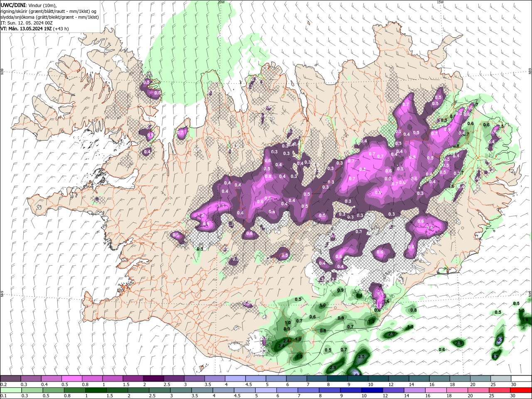The width and height of the screenshot is (532, 399).
Task: Pick the lavender 4 swatch in top snow scale
Action: tap(235, 379)
